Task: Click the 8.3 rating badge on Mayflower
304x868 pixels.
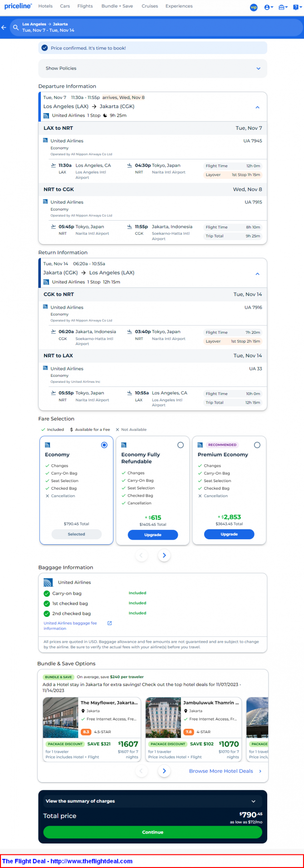Action: pyautogui.click(x=86, y=732)
